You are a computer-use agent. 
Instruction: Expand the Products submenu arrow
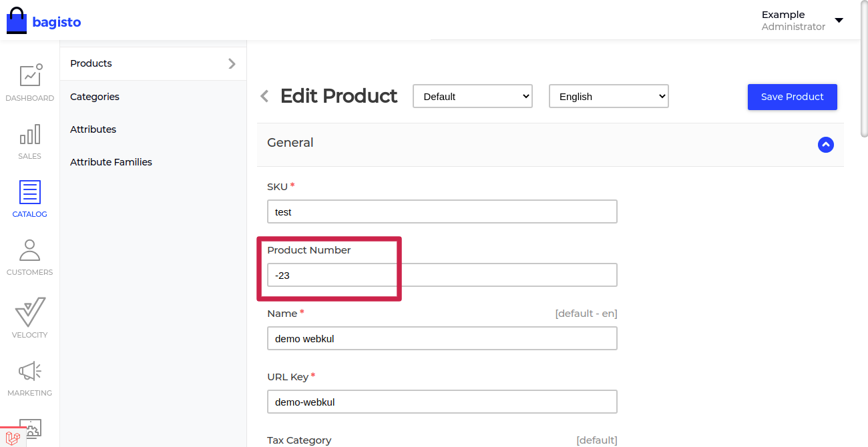[x=232, y=63]
